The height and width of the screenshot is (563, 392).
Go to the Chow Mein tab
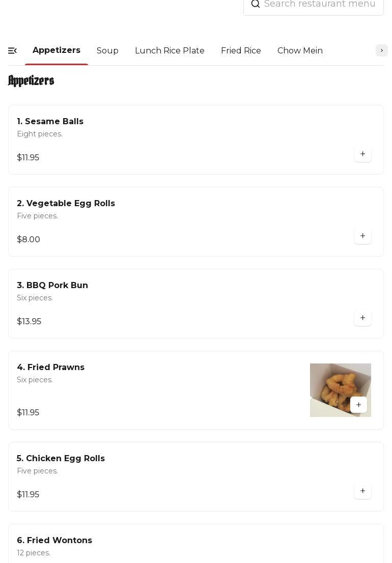(x=300, y=50)
